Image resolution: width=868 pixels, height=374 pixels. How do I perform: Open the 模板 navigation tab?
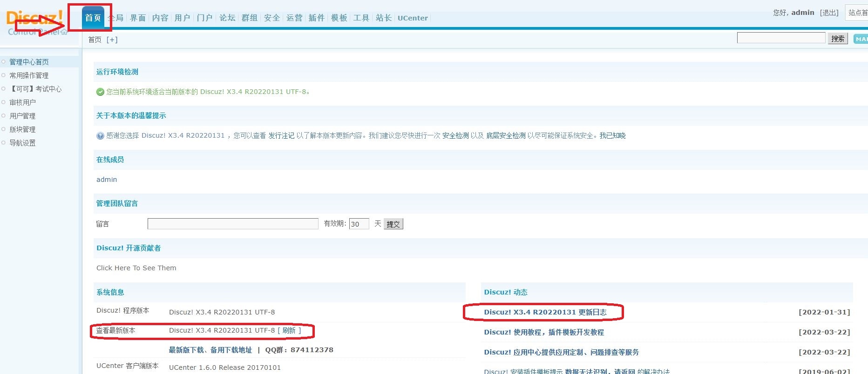pos(339,18)
